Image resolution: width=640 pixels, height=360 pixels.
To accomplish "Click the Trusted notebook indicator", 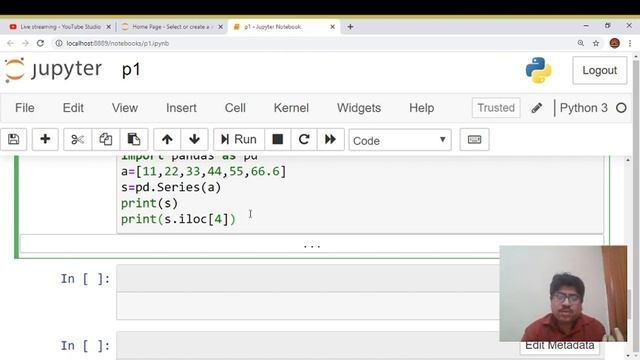I will click(x=496, y=108).
